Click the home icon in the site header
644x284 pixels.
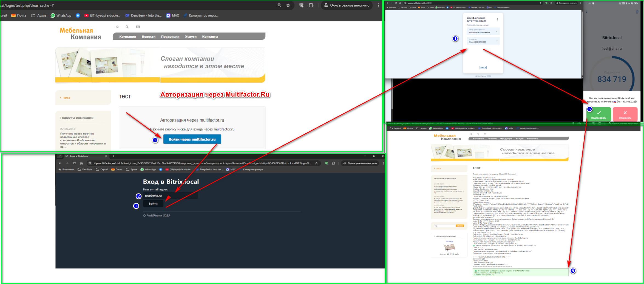point(117,27)
